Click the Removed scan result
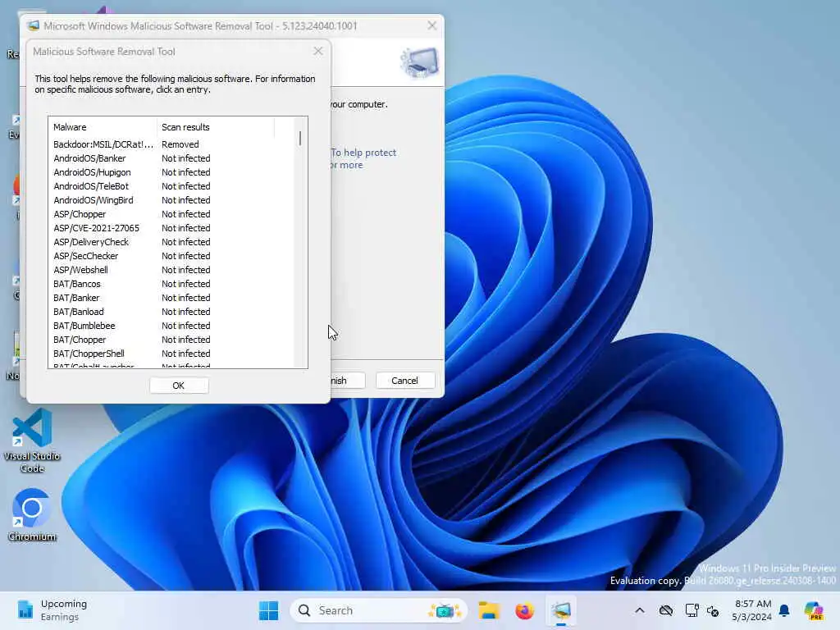Image resolution: width=840 pixels, height=630 pixels. tap(180, 144)
